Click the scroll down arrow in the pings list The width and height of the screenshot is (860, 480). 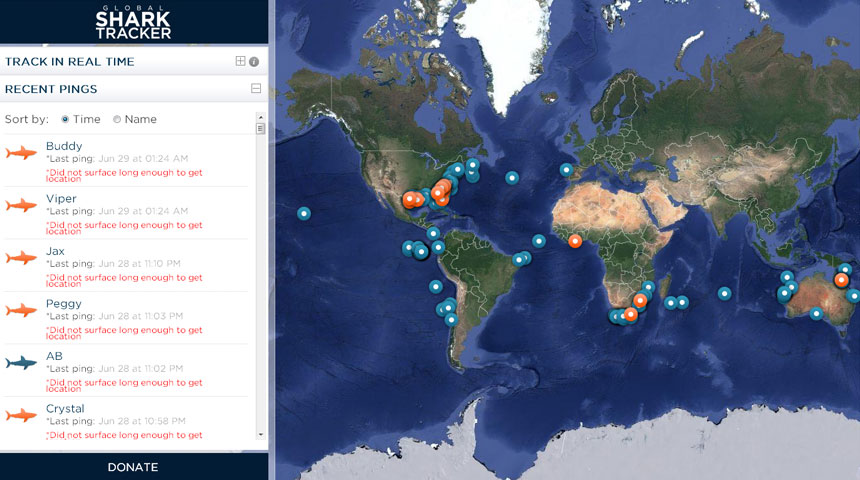[x=261, y=435]
